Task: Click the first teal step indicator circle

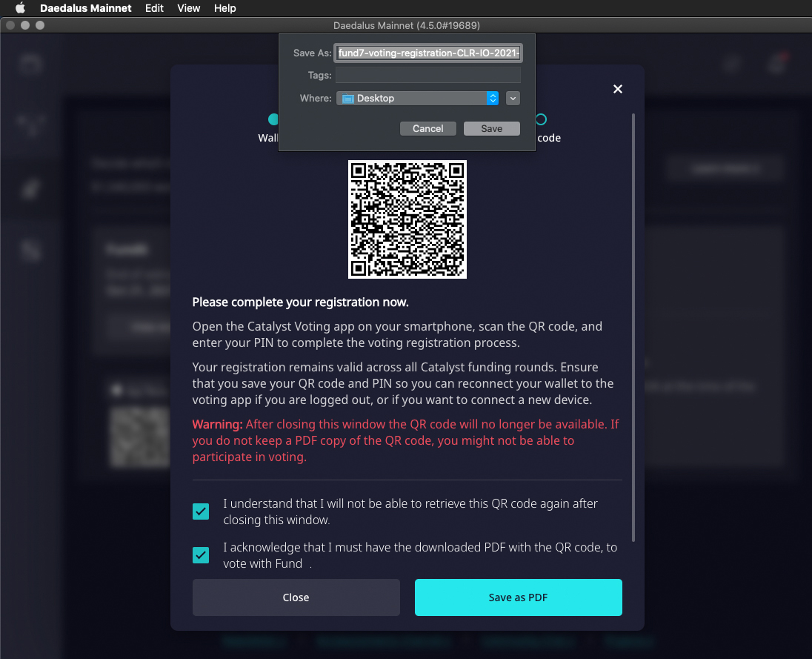Action: pyautogui.click(x=273, y=119)
